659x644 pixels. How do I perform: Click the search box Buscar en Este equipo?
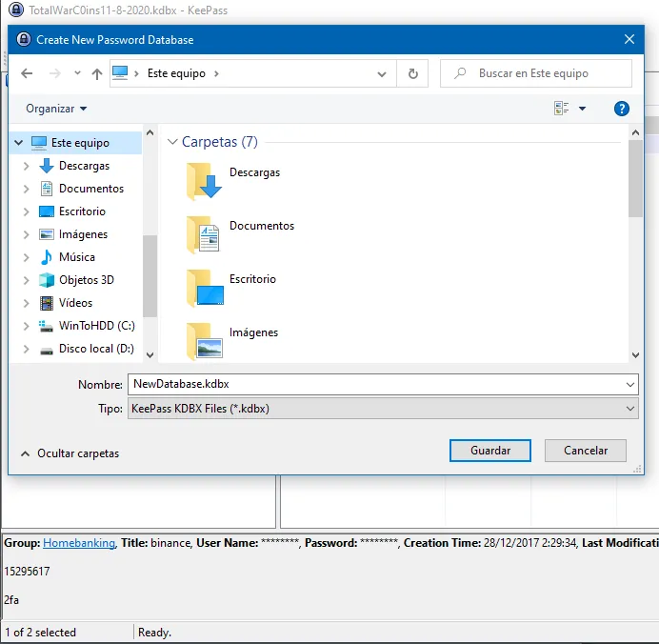(536, 73)
